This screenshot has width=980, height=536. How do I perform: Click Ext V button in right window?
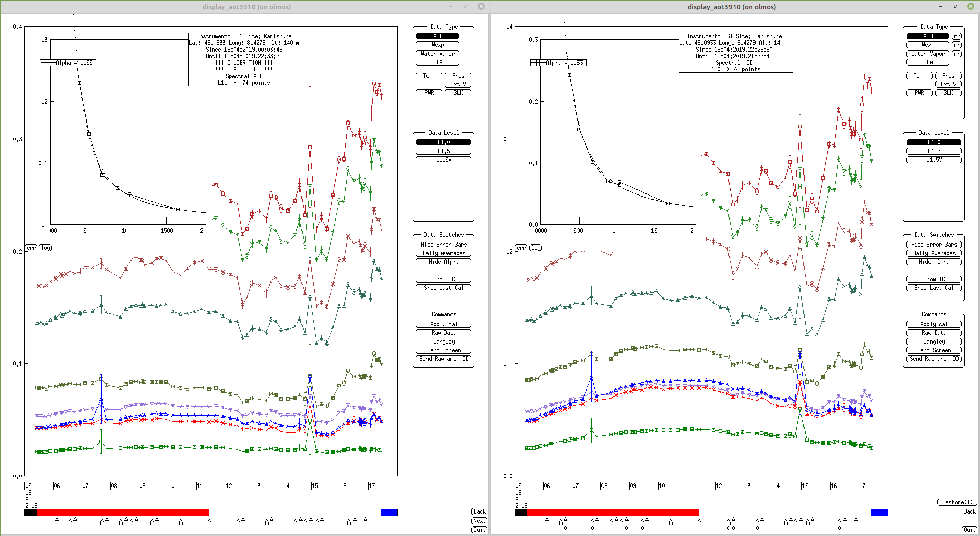point(948,84)
